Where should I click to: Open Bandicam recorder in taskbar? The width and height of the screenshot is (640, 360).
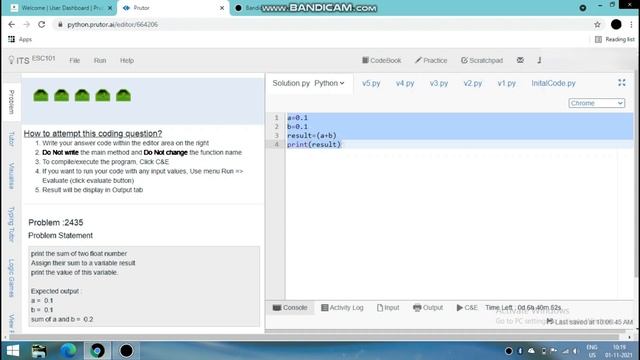pyautogui.click(x=126, y=351)
